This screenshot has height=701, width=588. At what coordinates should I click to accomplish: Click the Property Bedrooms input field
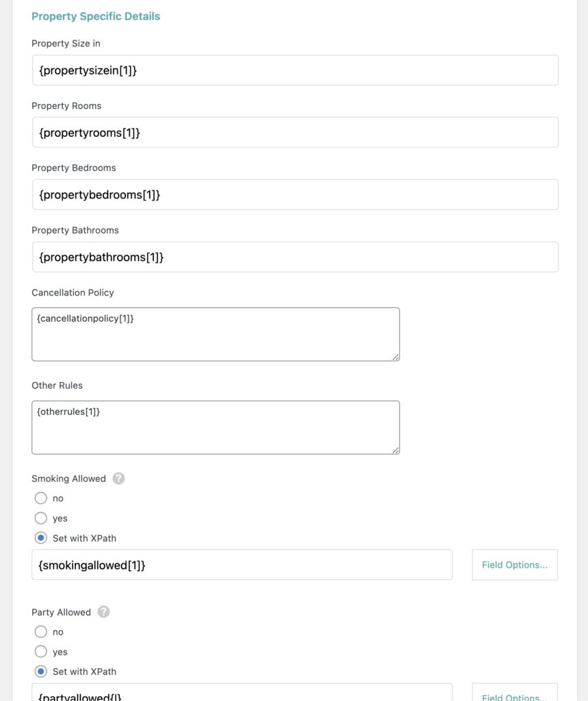[294, 194]
